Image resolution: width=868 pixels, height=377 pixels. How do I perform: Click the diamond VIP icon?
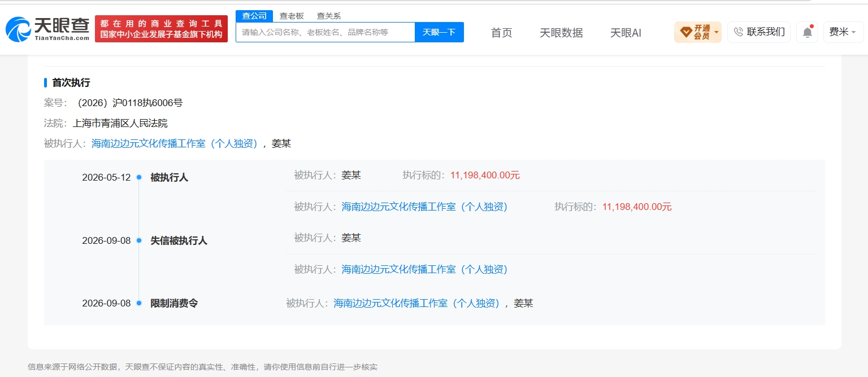(x=685, y=32)
